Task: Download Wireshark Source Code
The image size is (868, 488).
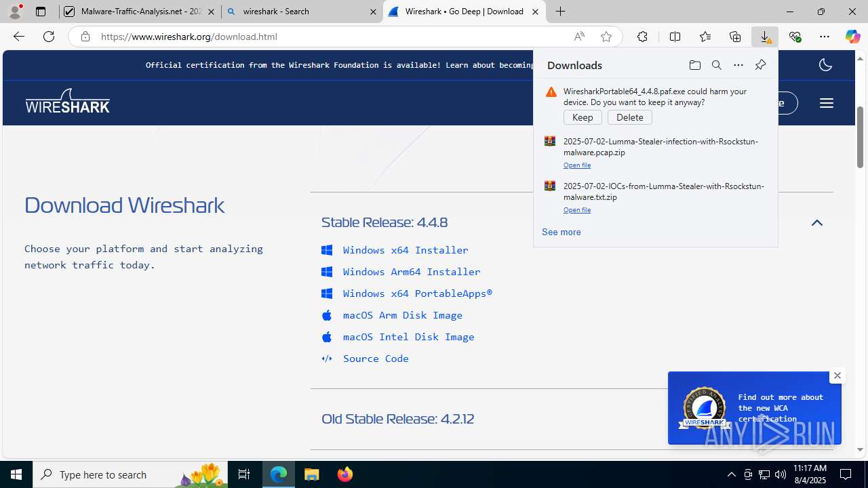Action: pyautogui.click(x=376, y=359)
